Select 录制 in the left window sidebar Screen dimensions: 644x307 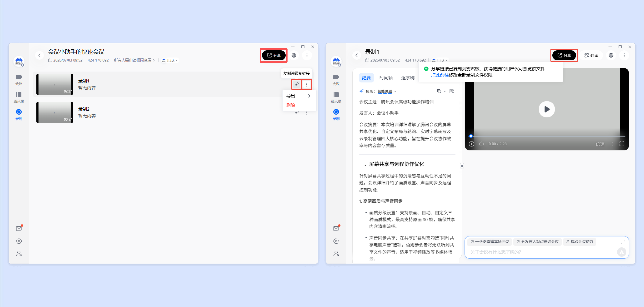[19, 115]
